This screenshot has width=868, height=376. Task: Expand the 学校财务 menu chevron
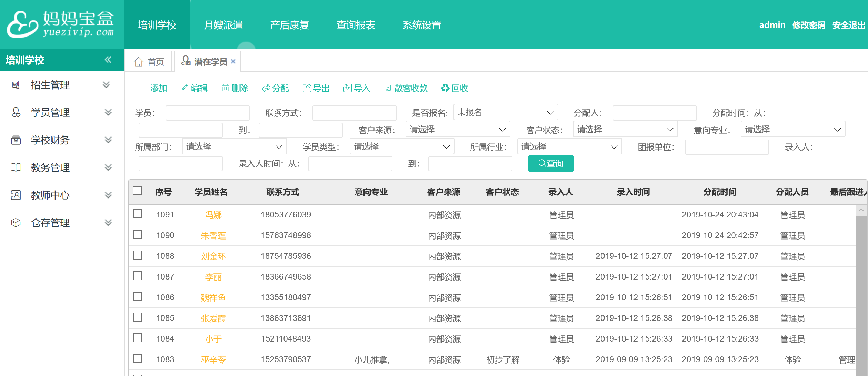pos(108,140)
